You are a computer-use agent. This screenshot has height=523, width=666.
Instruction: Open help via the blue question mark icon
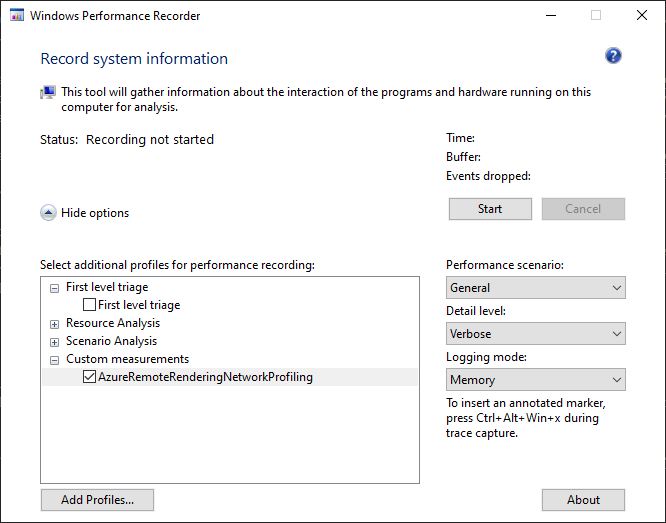pyautogui.click(x=613, y=56)
